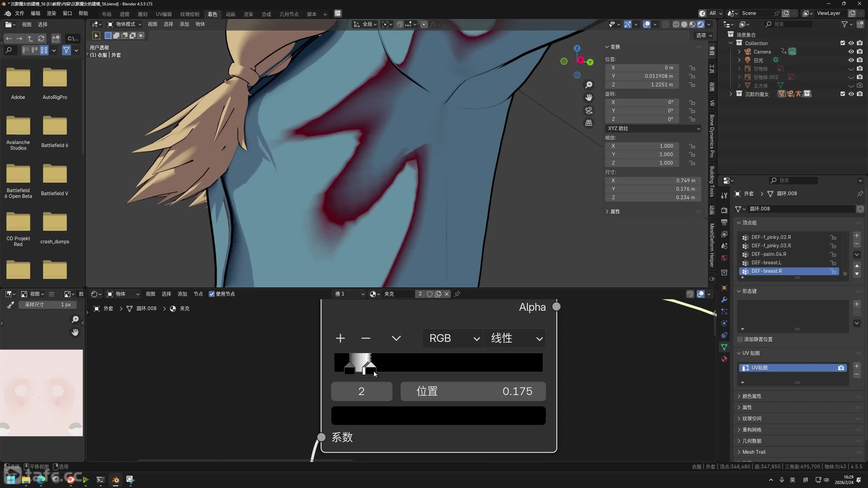Expand the 颜色属性 panel
This screenshot has height=488, width=868.
tap(751, 396)
